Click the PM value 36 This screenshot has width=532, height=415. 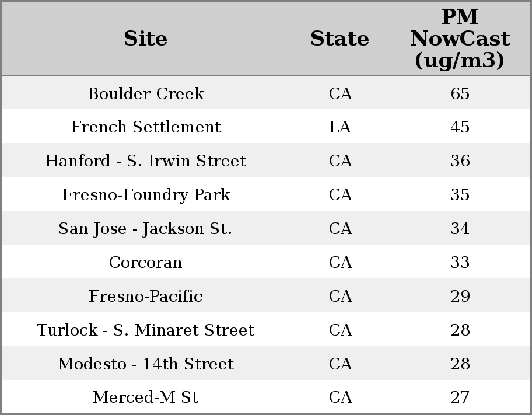pyautogui.click(x=460, y=161)
